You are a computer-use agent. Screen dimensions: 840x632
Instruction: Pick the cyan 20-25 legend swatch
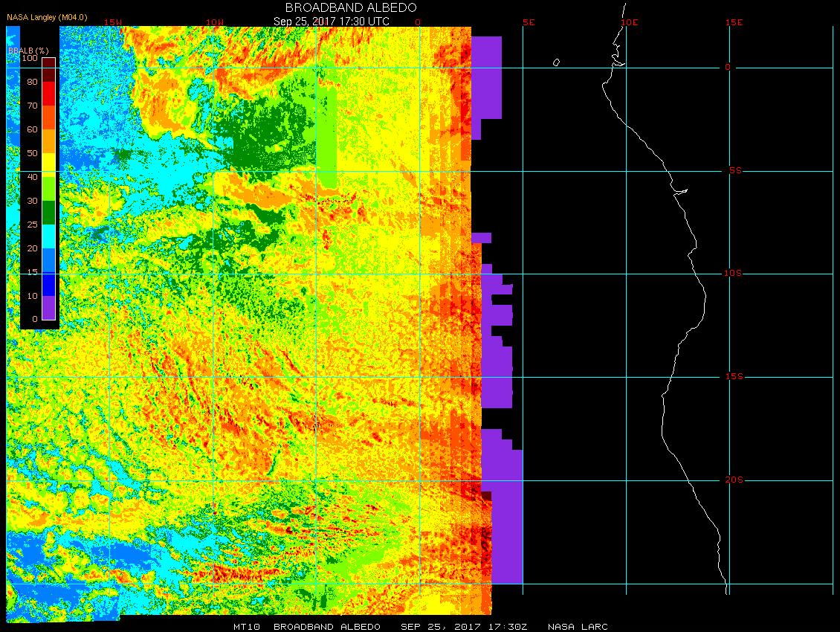49,236
